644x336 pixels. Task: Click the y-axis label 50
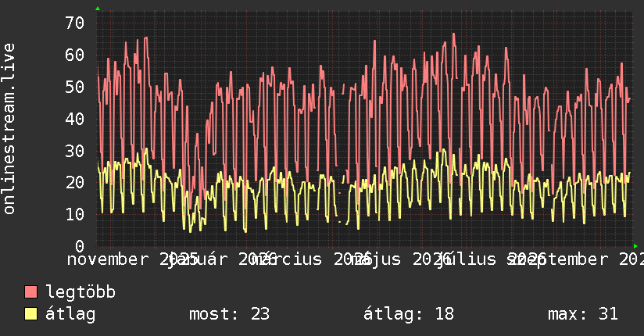(x=75, y=87)
